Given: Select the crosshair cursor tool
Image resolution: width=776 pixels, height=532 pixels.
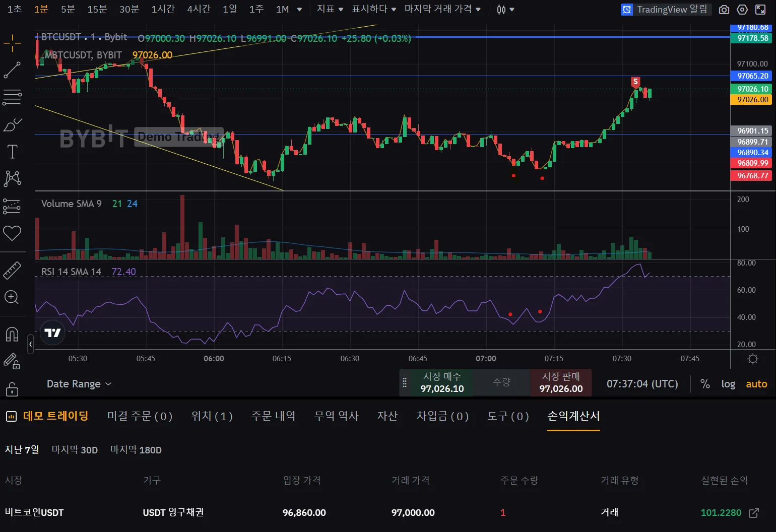Looking at the screenshot, I should tap(13, 43).
